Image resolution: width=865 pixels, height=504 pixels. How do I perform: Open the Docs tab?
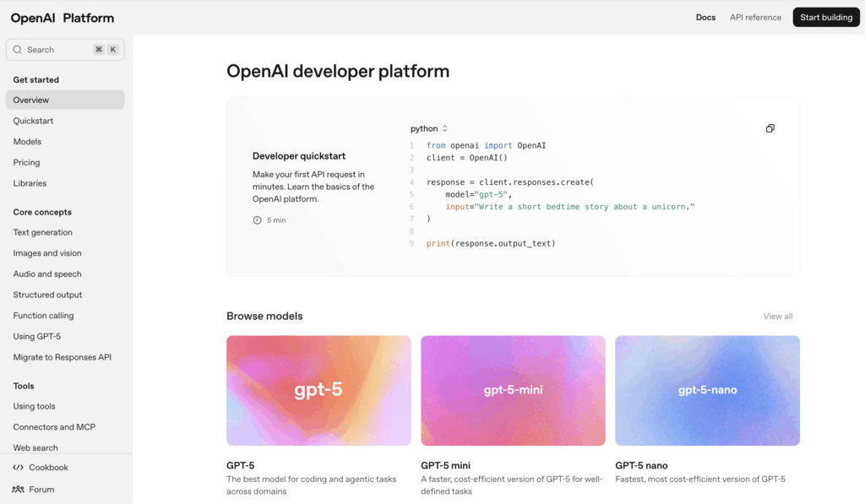(705, 18)
